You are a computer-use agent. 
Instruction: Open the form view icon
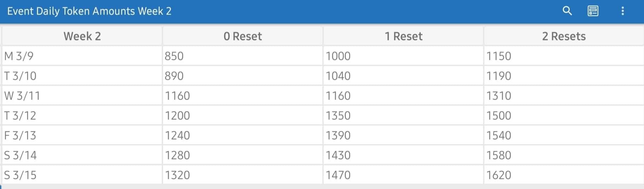pos(593,11)
